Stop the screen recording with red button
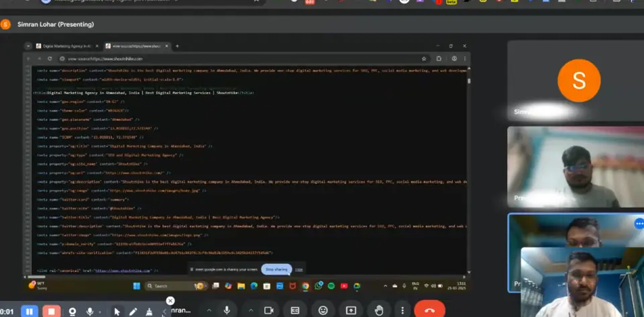 (x=52, y=311)
